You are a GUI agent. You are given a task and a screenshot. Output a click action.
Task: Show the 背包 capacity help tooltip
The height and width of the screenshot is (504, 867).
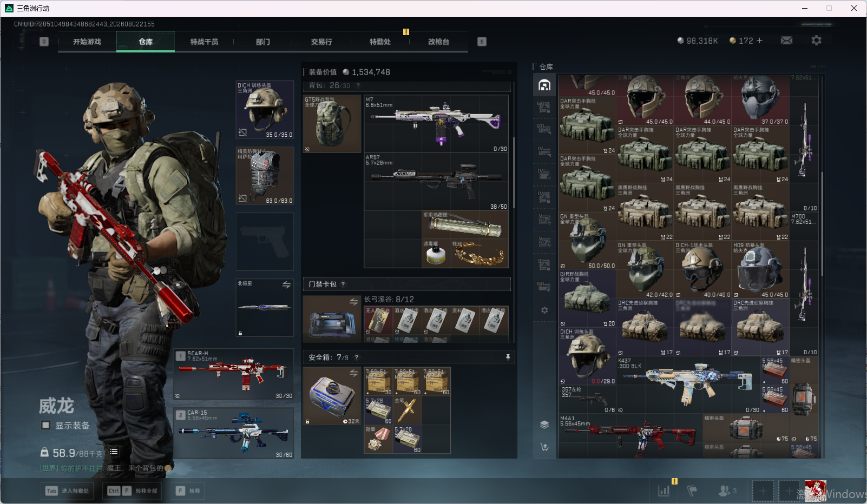(358, 85)
